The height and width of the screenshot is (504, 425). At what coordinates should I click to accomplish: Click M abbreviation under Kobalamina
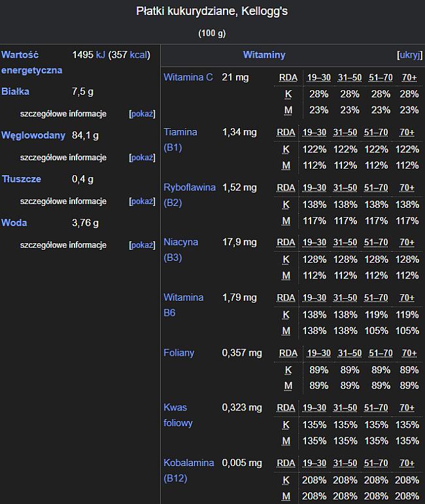[286, 496]
